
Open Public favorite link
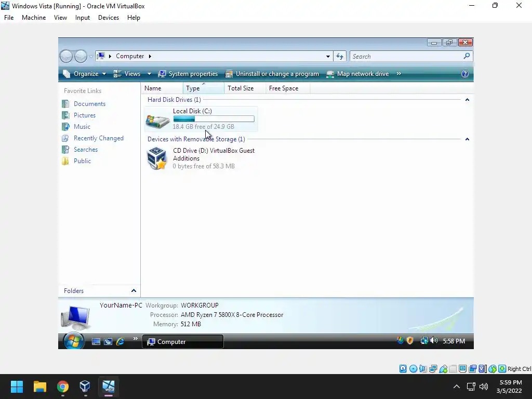[82, 161]
